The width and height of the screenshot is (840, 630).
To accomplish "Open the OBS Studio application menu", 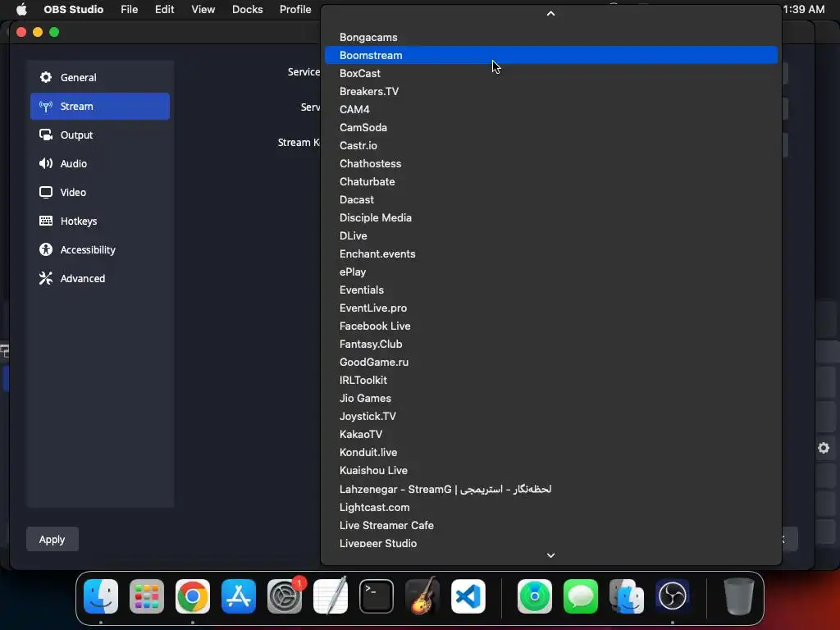I will click(x=73, y=9).
